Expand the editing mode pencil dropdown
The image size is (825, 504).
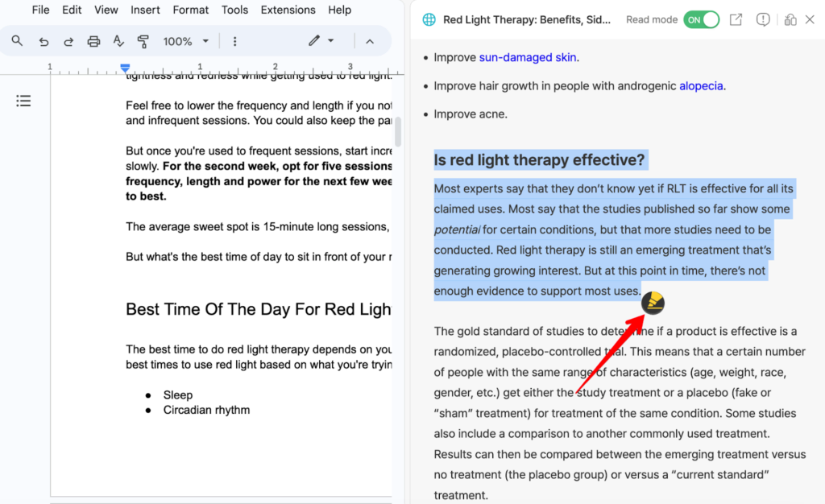(321, 41)
